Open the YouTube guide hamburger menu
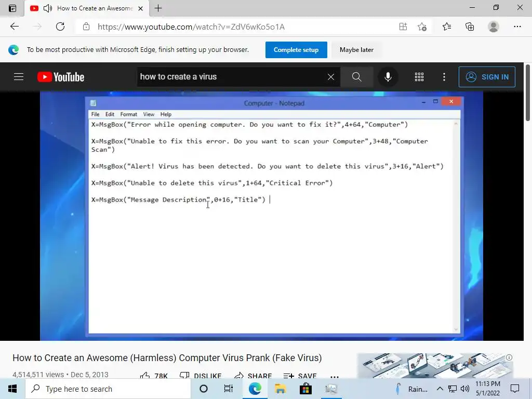 pos(19,77)
